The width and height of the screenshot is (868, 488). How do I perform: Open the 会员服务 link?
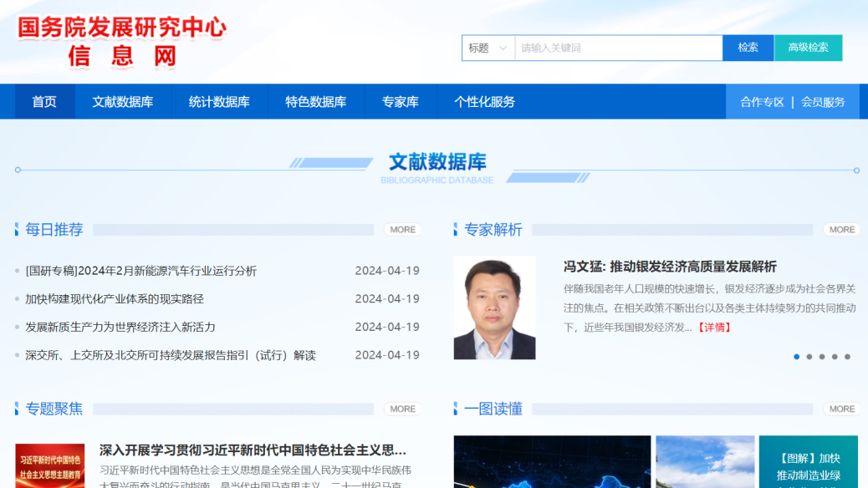[x=823, y=102]
